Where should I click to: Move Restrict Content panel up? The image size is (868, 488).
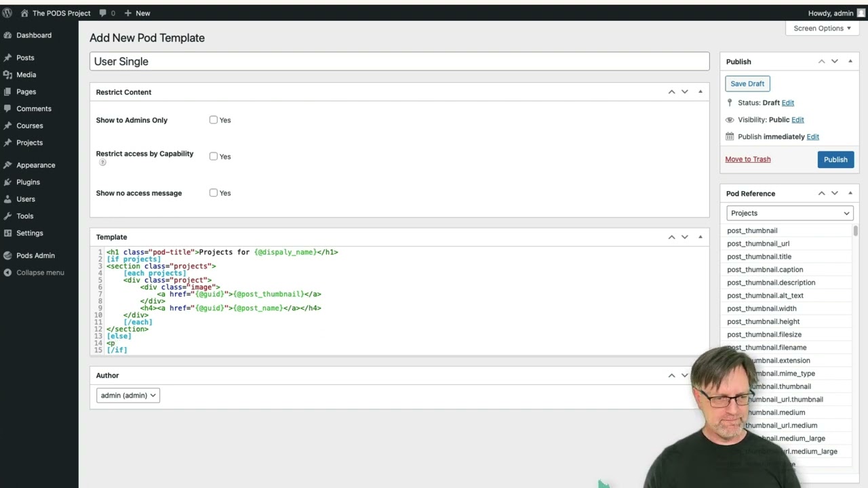[x=671, y=91]
